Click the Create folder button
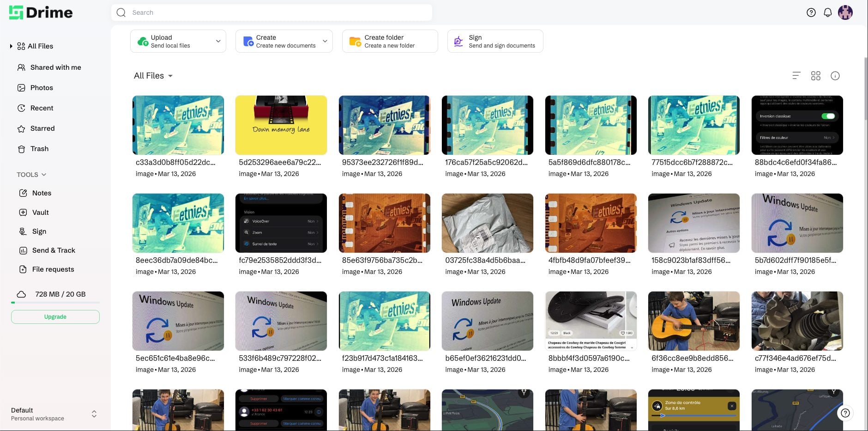The image size is (868, 431). point(390,41)
